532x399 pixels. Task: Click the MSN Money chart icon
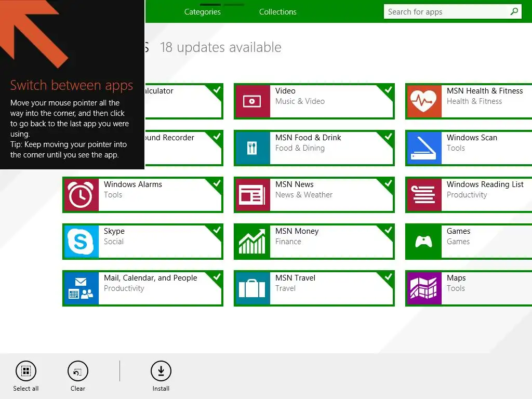(252, 242)
